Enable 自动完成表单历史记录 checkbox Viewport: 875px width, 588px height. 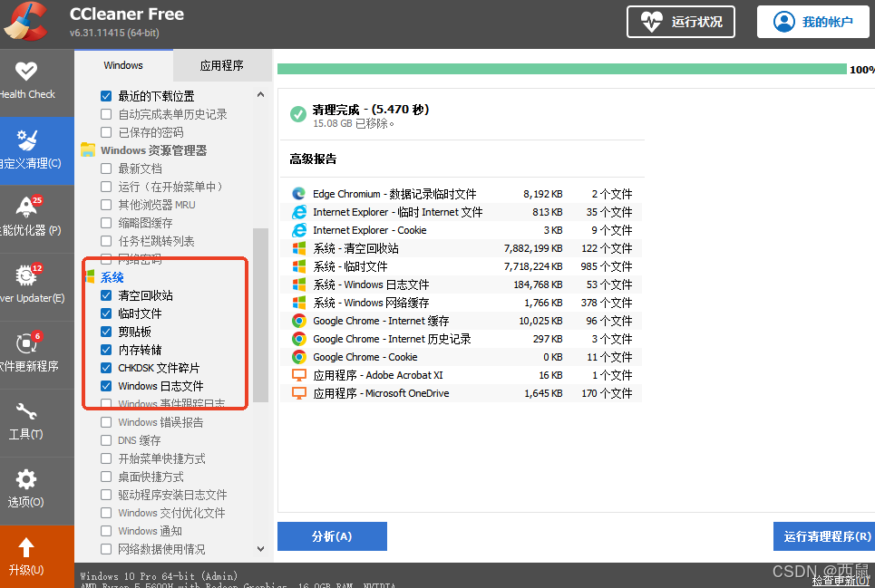(106, 114)
